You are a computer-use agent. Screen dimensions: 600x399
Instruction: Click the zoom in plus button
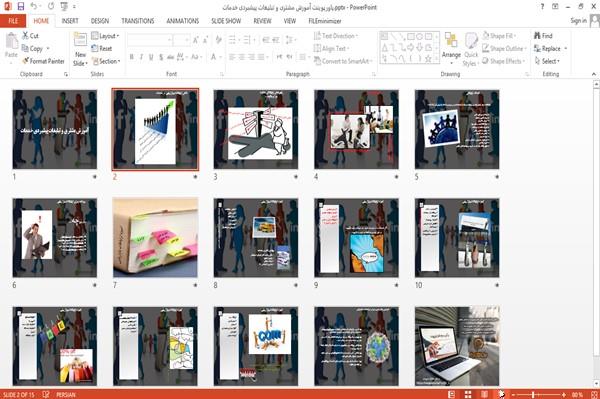click(564, 394)
